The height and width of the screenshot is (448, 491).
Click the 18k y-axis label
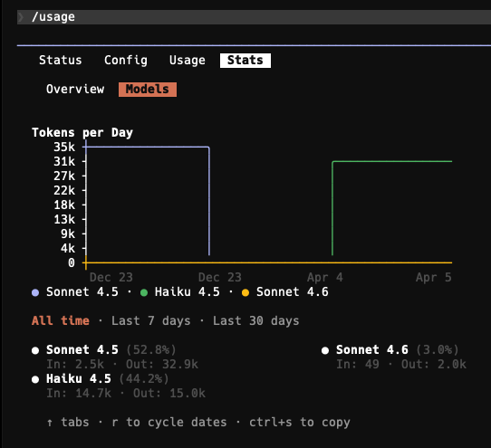[64, 205]
